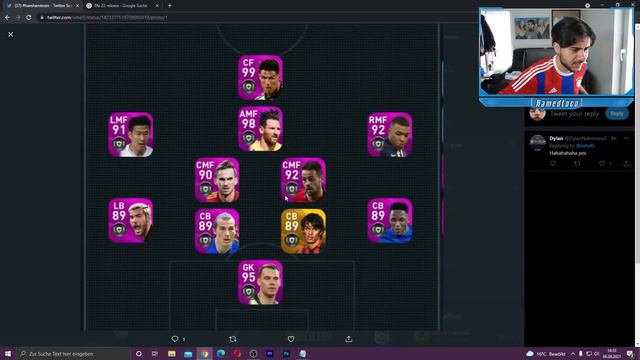Click the blue Reply button
This screenshot has height=360, width=640.
[617, 113]
